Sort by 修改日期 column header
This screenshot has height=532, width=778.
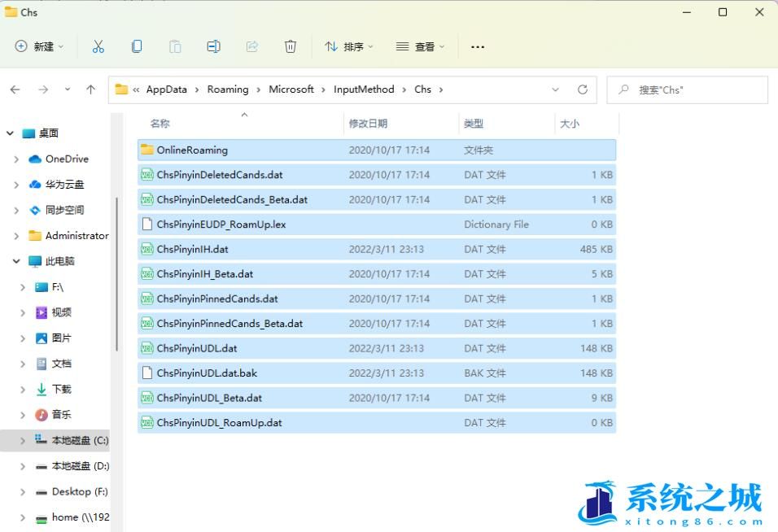(x=368, y=124)
